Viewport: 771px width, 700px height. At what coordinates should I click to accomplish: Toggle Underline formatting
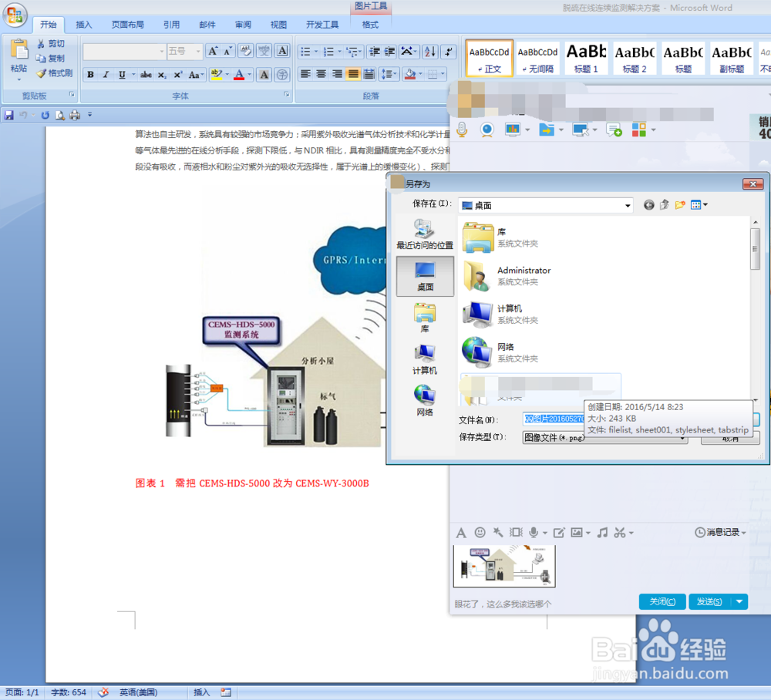(122, 75)
